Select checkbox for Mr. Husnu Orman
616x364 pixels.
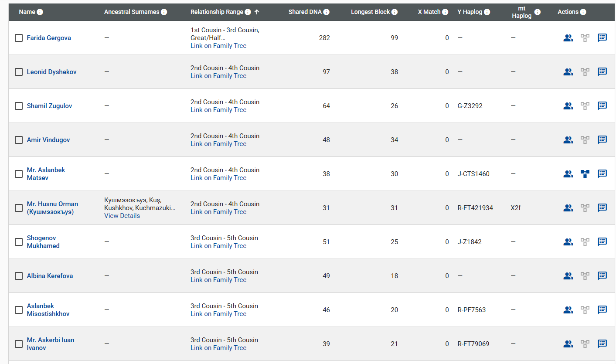pos(19,208)
